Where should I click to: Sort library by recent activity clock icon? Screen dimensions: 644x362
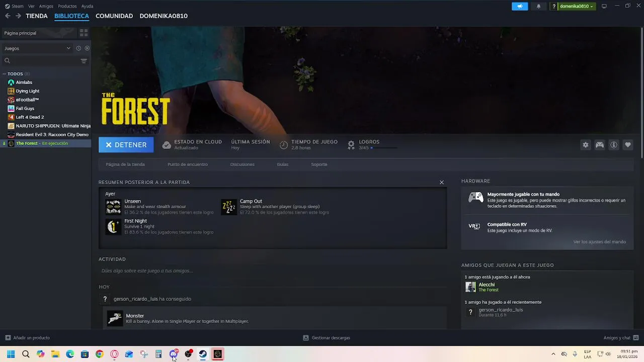[x=78, y=48]
